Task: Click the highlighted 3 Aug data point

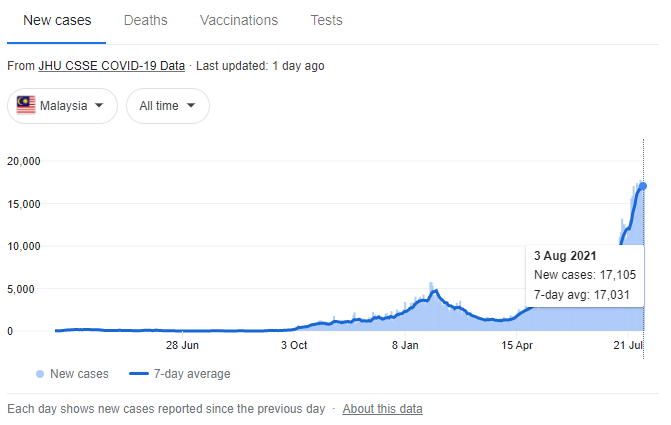Action: pos(643,186)
